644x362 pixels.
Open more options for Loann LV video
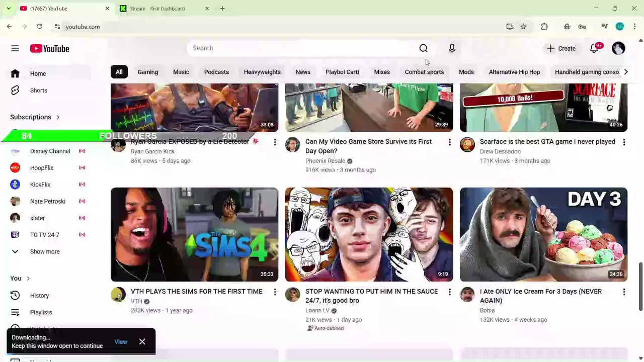(449, 292)
